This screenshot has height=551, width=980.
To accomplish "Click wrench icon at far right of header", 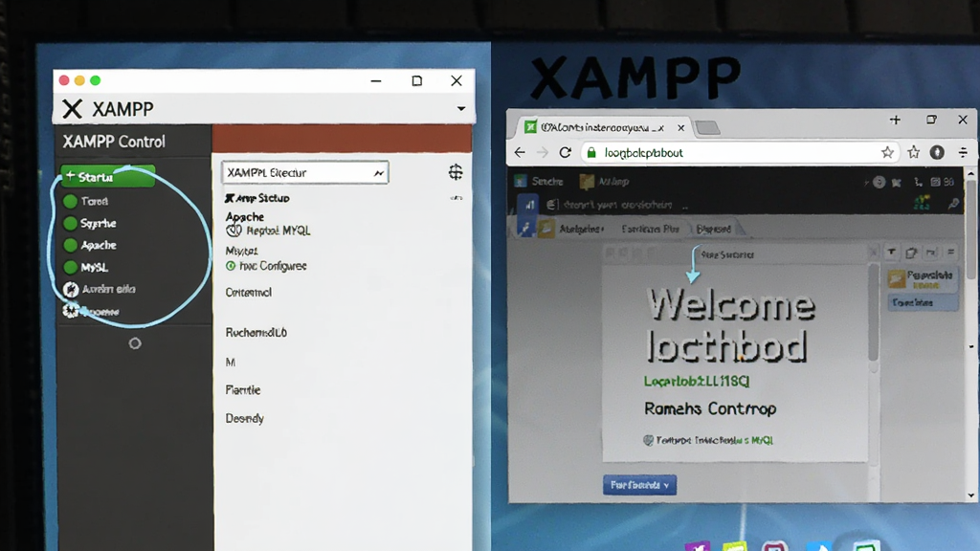I will click(953, 204).
